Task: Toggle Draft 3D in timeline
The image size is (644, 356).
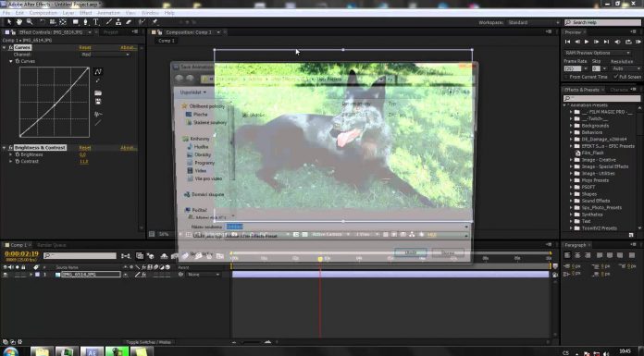Action: tap(150, 256)
